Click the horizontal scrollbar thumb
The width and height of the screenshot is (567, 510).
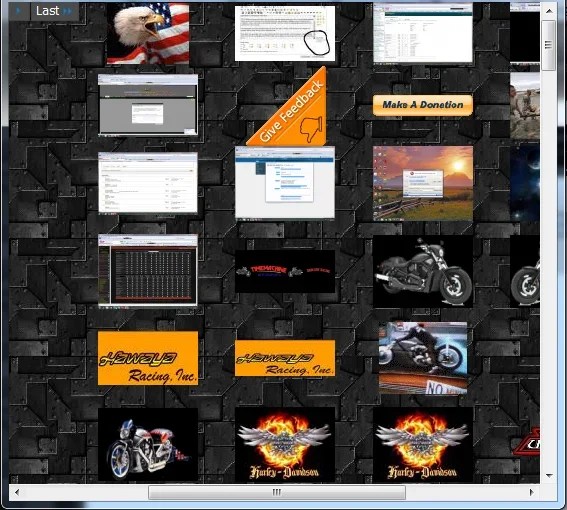[277, 492]
